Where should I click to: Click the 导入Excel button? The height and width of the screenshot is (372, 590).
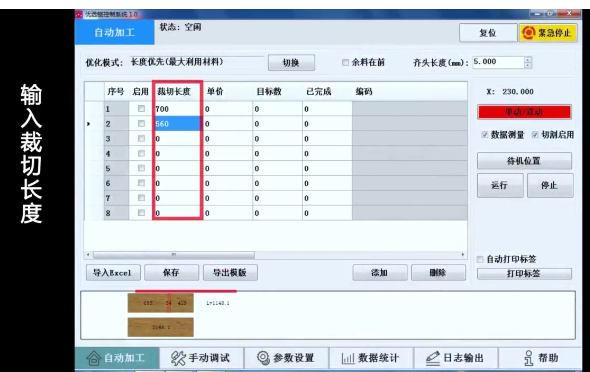point(113,273)
